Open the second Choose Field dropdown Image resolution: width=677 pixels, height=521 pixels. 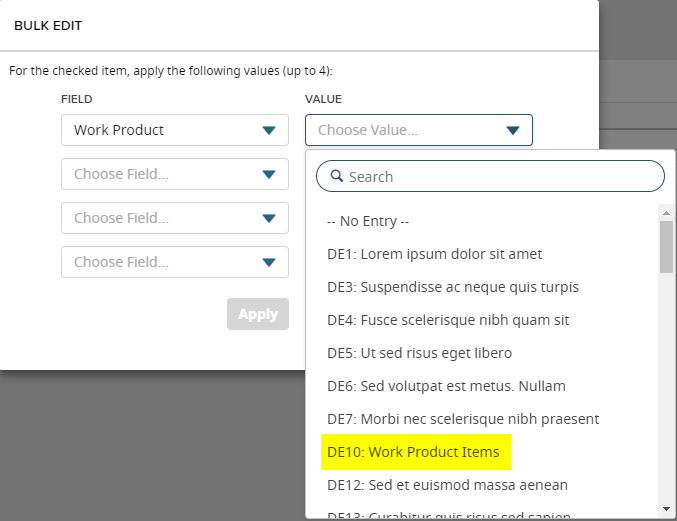tap(174, 174)
